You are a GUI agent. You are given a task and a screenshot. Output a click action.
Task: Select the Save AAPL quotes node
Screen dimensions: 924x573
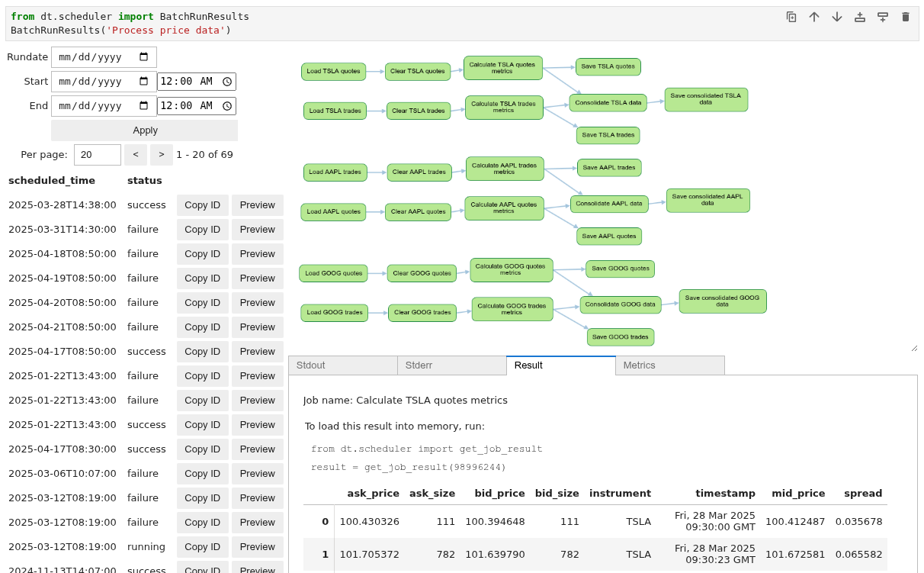[609, 237]
